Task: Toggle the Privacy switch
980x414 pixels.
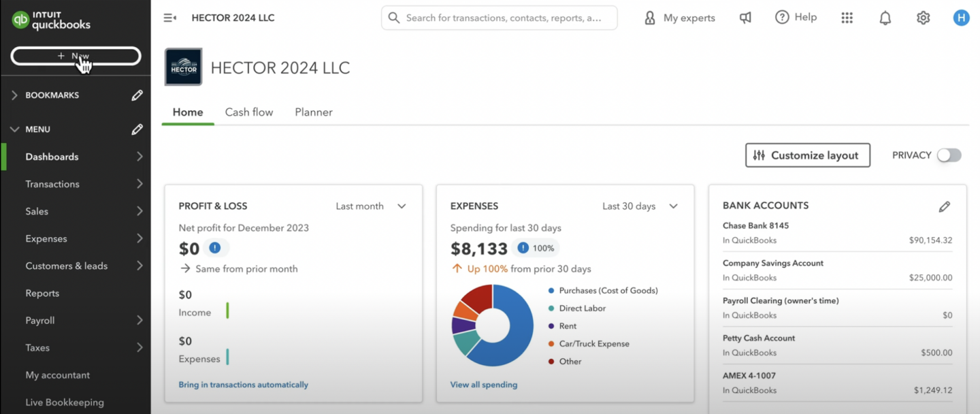Action: click(x=949, y=155)
